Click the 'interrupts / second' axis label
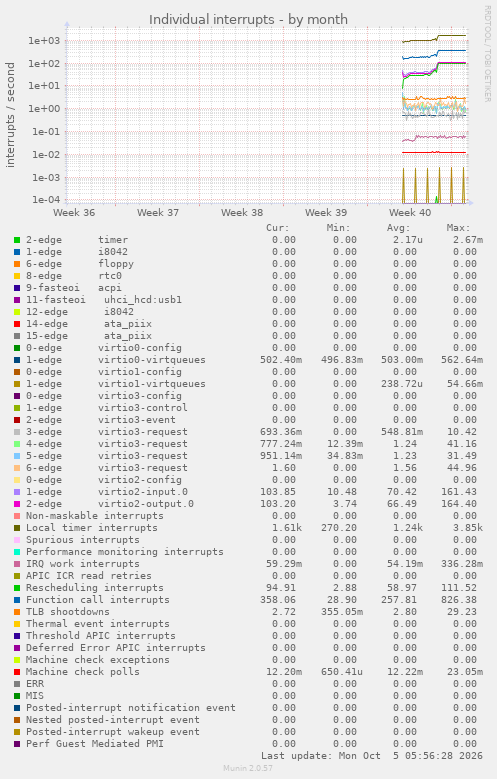This screenshot has width=497, height=779. 10,115
